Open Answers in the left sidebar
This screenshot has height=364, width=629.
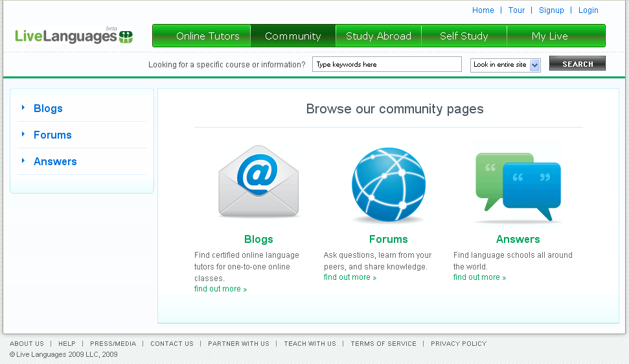click(x=55, y=162)
